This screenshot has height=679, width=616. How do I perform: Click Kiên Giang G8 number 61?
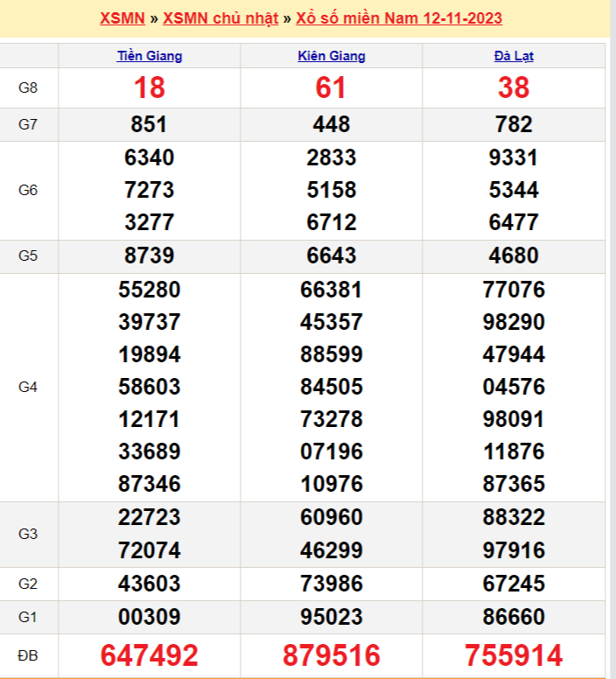[332, 87]
